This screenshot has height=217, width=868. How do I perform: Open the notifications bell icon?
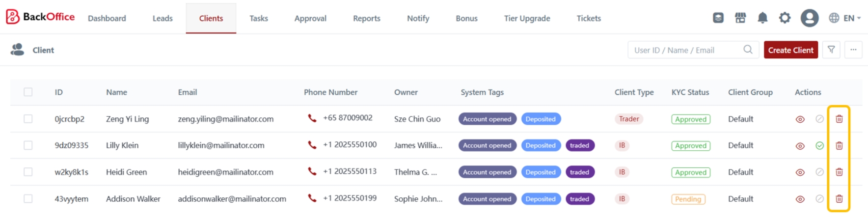point(762,18)
